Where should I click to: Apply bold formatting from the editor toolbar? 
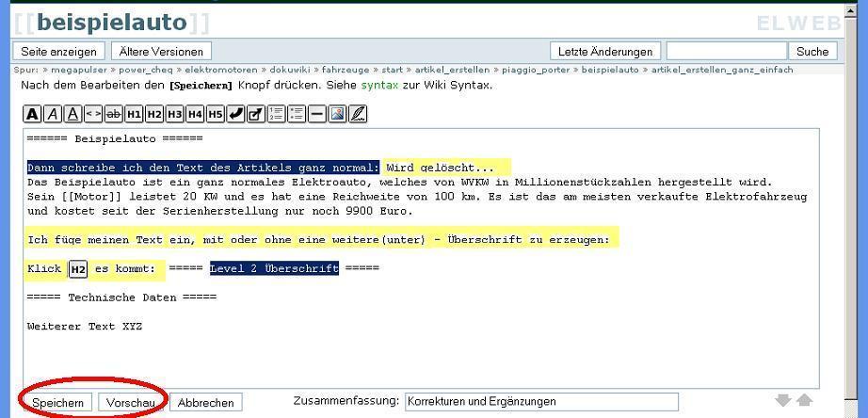click(x=32, y=114)
